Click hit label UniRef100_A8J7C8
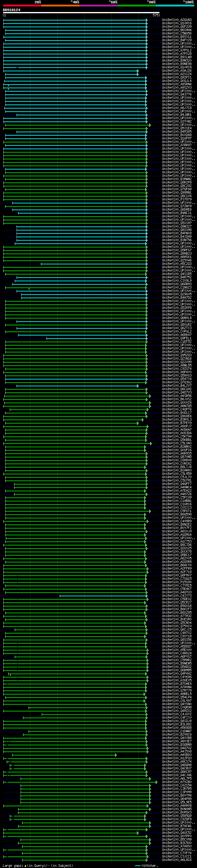 click(x=177, y=108)
